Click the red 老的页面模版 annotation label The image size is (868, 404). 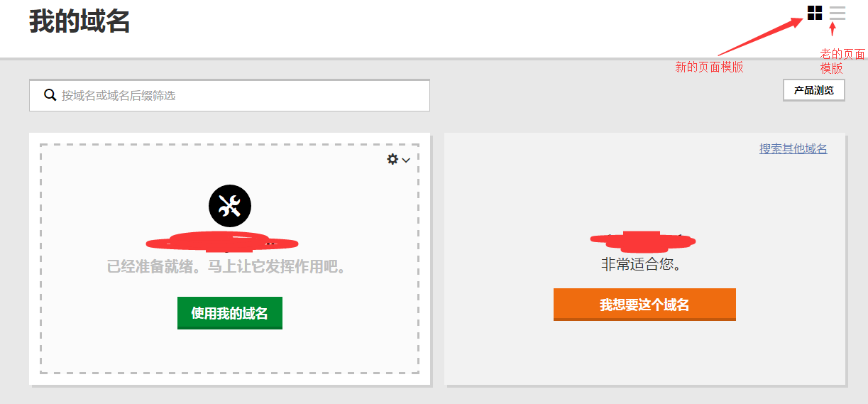(842, 61)
